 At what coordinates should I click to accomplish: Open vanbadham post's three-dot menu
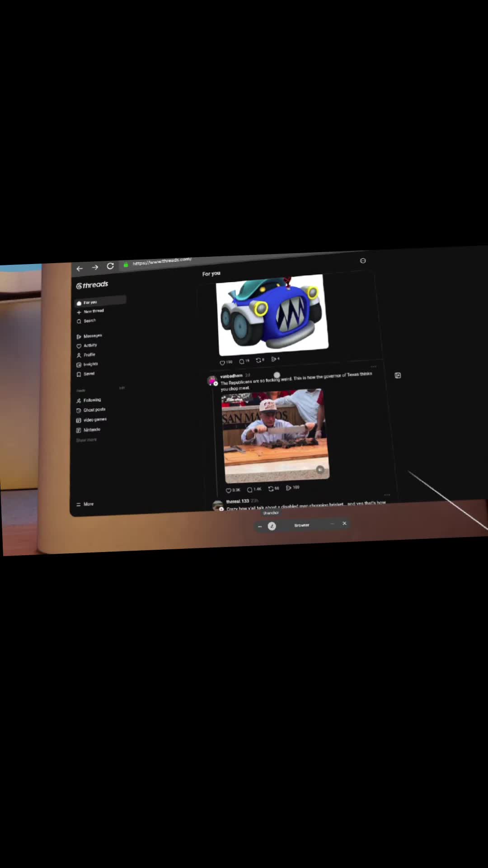coord(373,366)
